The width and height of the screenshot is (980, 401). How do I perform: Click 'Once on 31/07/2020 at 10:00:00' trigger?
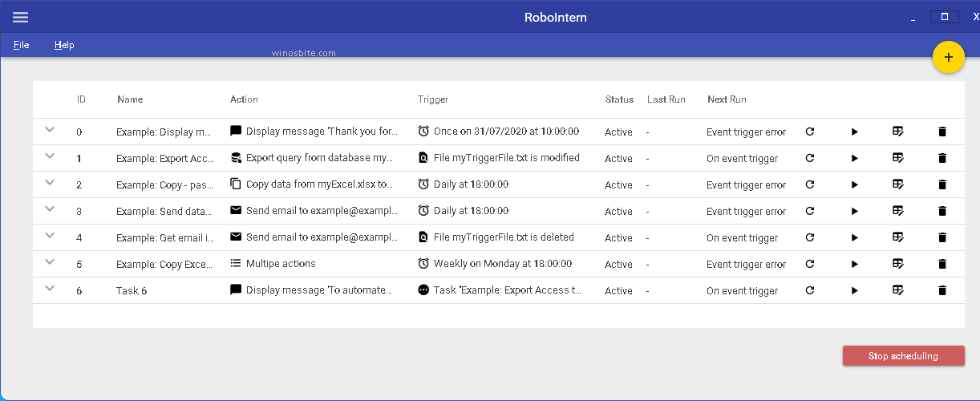[x=506, y=132]
